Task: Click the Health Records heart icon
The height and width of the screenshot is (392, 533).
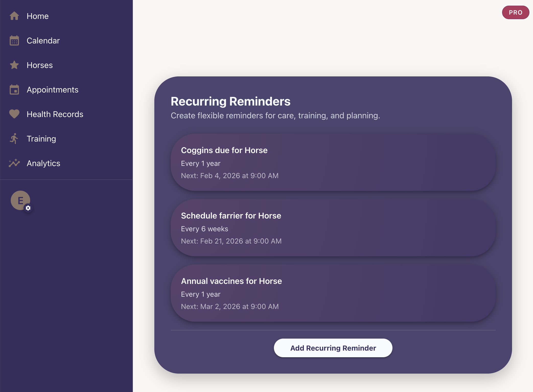Action: tap(14, 114)
